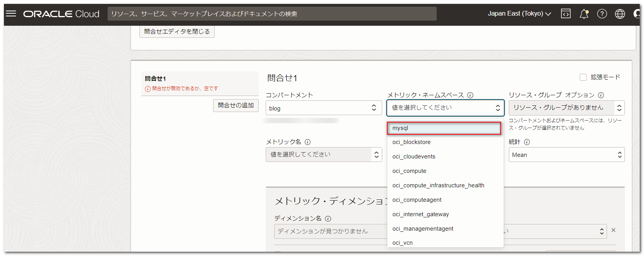Click info icon next to メトリック名
The width and height of the screenshot is (644, 256).
[307, 142]
